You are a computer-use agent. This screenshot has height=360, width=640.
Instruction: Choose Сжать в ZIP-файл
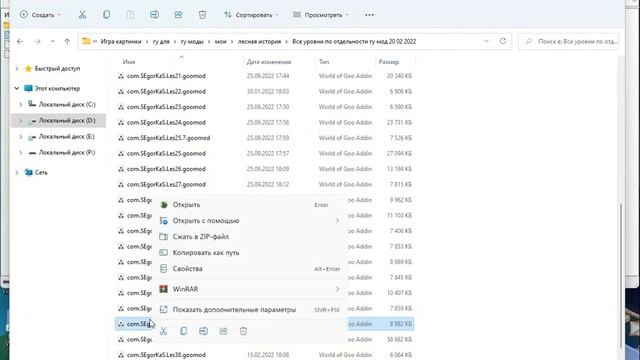[250, 237]
